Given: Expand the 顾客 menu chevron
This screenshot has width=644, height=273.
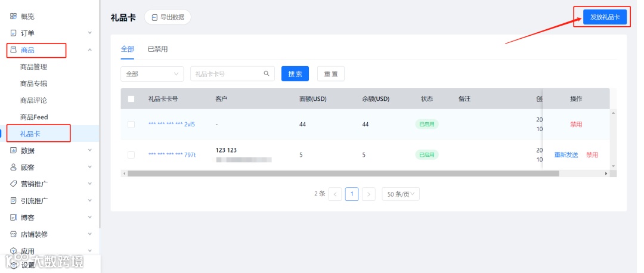Looking at the screenshot, I should (90, 167).
